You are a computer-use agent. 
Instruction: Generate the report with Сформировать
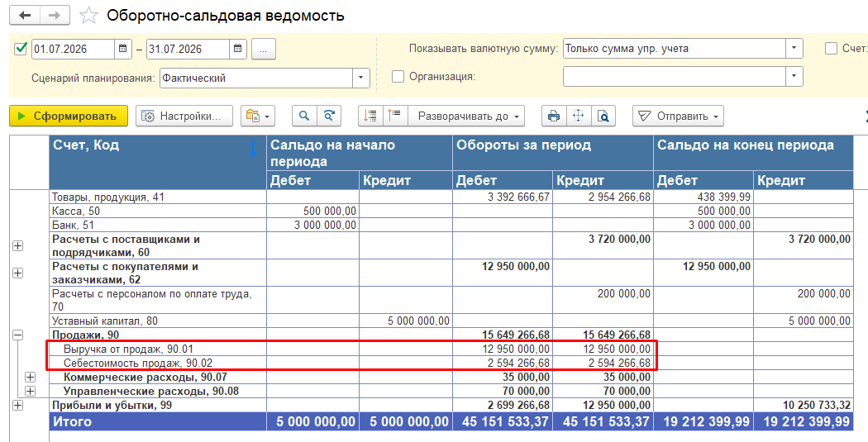[x=69, y=116]
